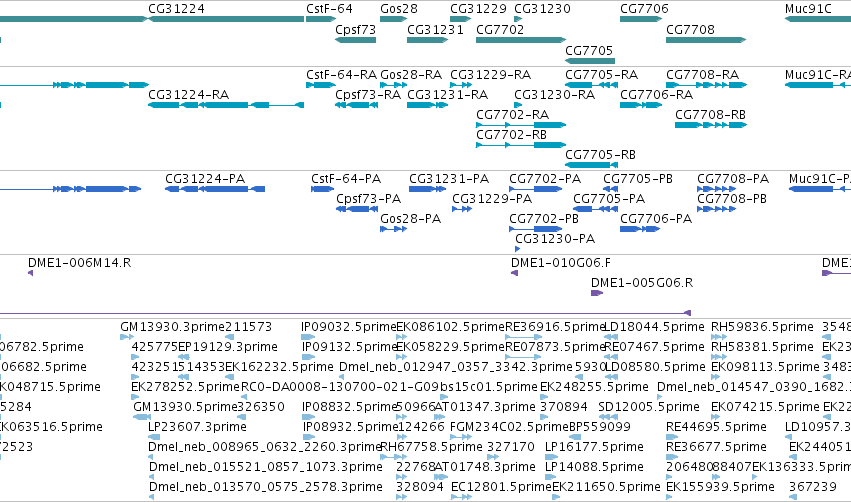Viewport: 851px width, 502px height.
Task: Click the CstF-64 gene label
Action: (329, 9)
